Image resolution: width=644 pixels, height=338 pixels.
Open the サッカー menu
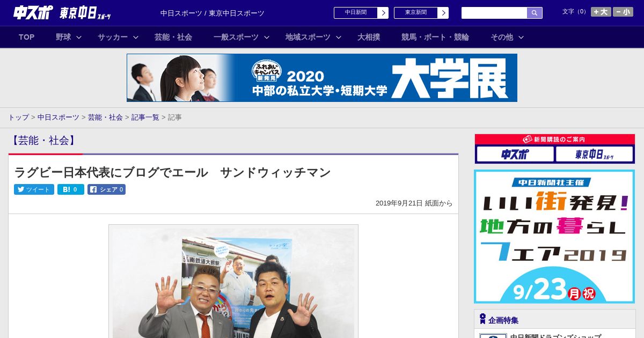coord(113,37)
